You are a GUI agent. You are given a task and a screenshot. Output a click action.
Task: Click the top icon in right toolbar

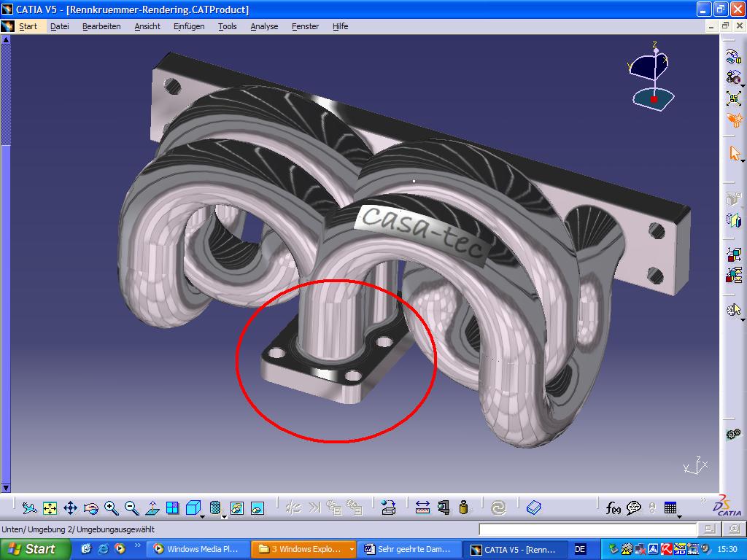(x=733, y=57)
